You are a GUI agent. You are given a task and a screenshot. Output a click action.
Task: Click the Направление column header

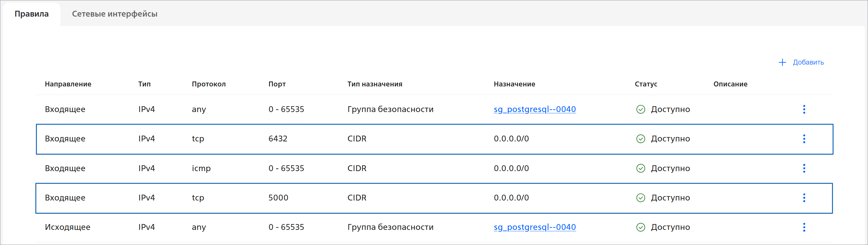pos(68,84)
